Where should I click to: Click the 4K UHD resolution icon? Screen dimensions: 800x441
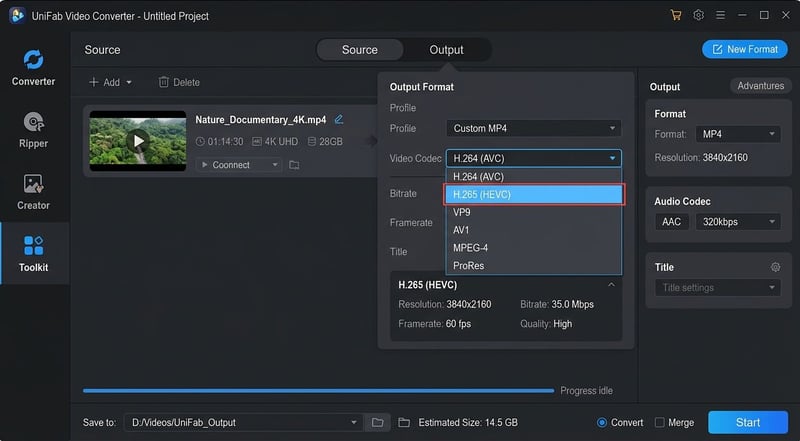click(x=257, y=141)
